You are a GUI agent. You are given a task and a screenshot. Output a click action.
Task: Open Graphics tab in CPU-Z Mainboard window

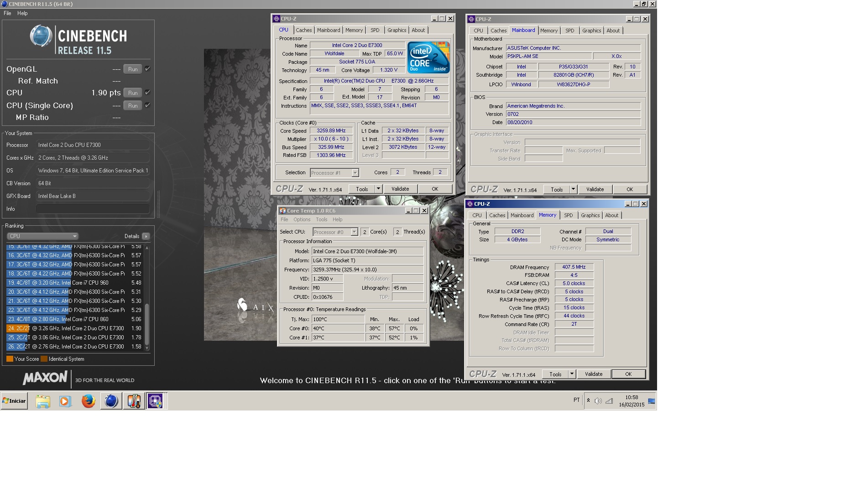coord(591,31)
